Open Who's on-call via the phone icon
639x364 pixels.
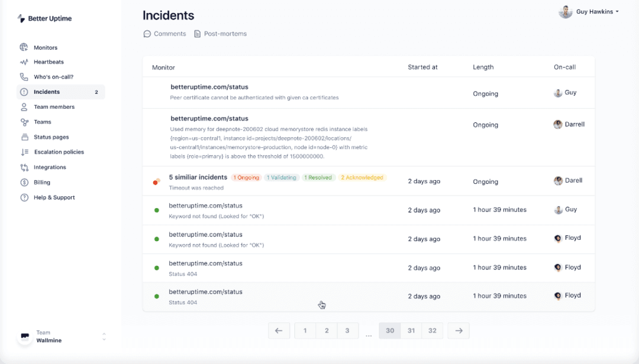point(23,76)
